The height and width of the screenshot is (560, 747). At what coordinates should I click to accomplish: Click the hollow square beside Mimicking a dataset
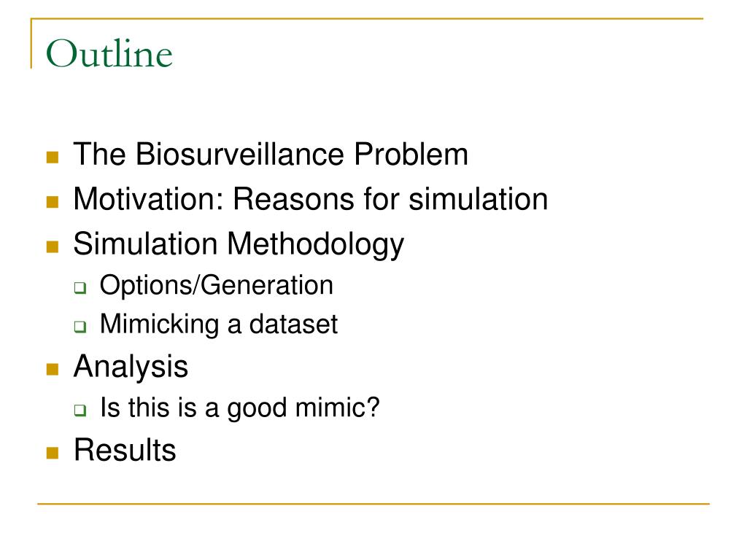click(x=80, y=327)
